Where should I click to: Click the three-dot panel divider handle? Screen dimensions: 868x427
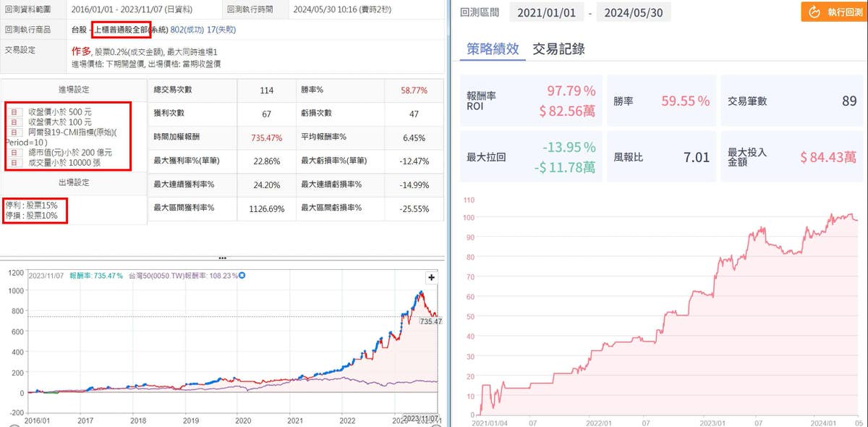pyautogui.click(x=222, y=258)
